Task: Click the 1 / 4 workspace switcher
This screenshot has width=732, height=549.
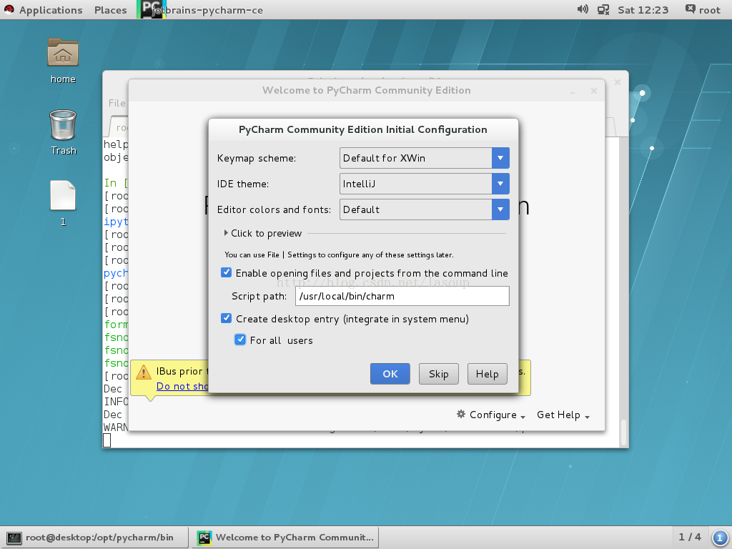Action: point(690,537)
